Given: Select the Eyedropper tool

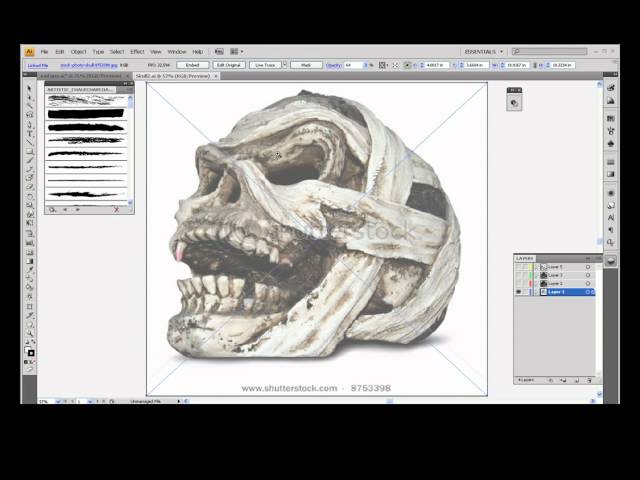Looking at the screenshot, I should (x=29, y=270).
